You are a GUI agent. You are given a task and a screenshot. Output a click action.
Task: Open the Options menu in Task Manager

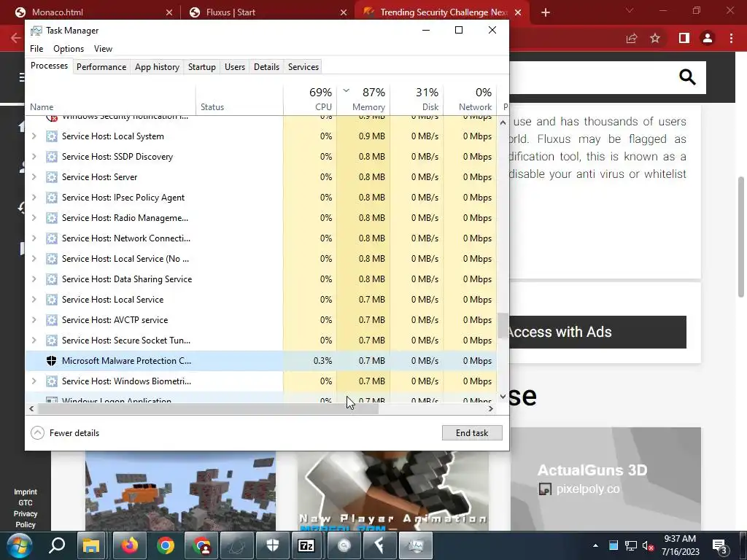[x=69, y=49]
